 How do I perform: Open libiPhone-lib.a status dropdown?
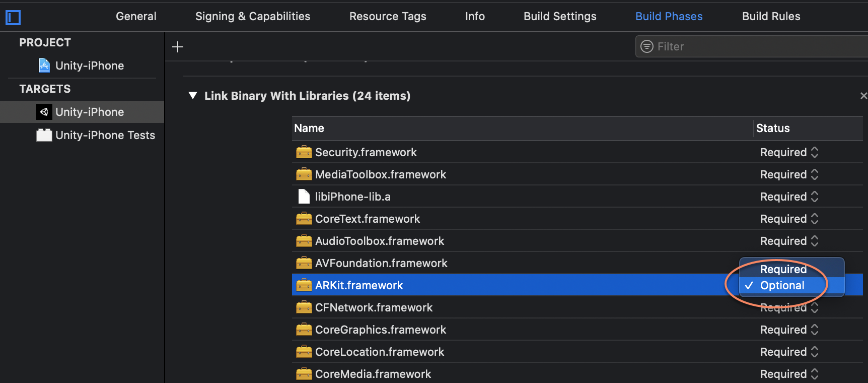pyautogui.click(x=789, y=197)
